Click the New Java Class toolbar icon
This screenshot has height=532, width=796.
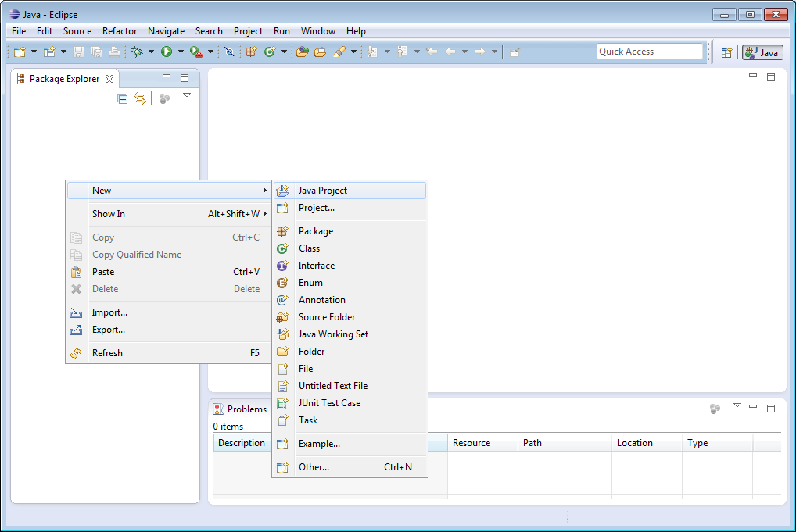[x=270, y=52]
